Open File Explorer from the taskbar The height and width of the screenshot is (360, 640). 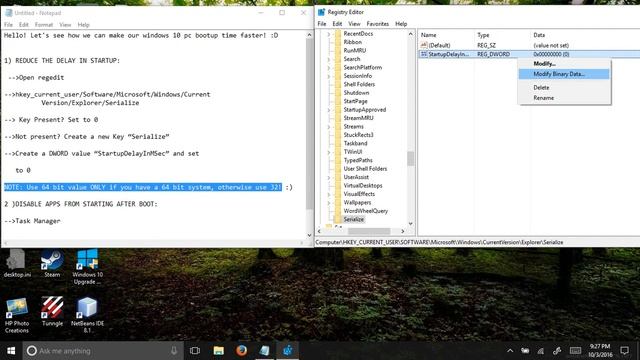[x=218, y=351]
